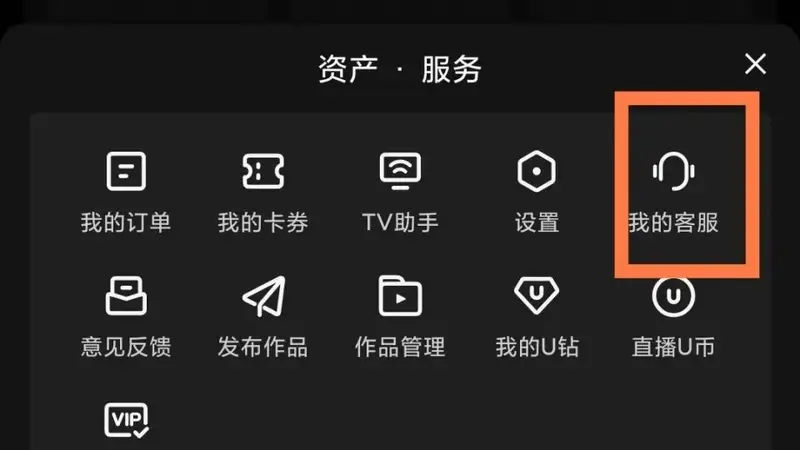Select the paper plane 发布作品 icon
Viewport: 800px width, 450px height.
[264, 296]
